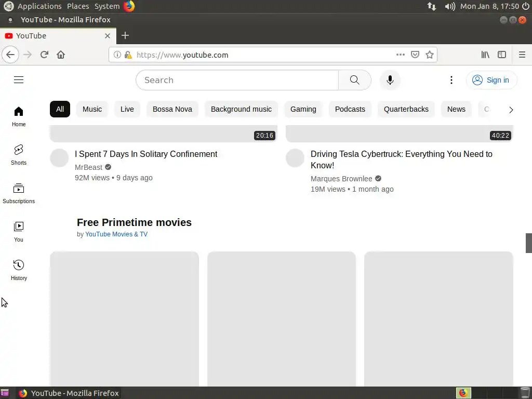The image size is (532, 399).
Task: Select YouTube - Mozilla Firefox taskbar entry
Action: [x=69, y=393]
